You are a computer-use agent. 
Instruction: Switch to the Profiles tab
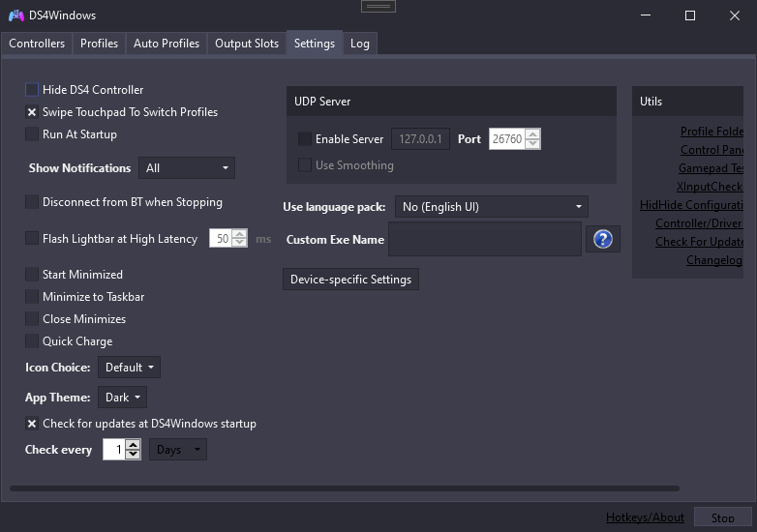coord(99,44)
